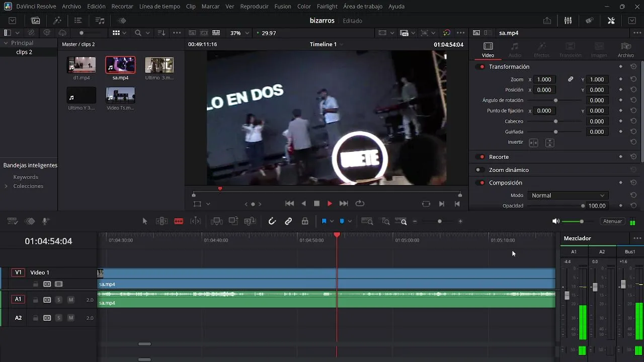Toggle loop playback button
The height and width of the screenshot is (362, 644).
(x=360, y=204)
